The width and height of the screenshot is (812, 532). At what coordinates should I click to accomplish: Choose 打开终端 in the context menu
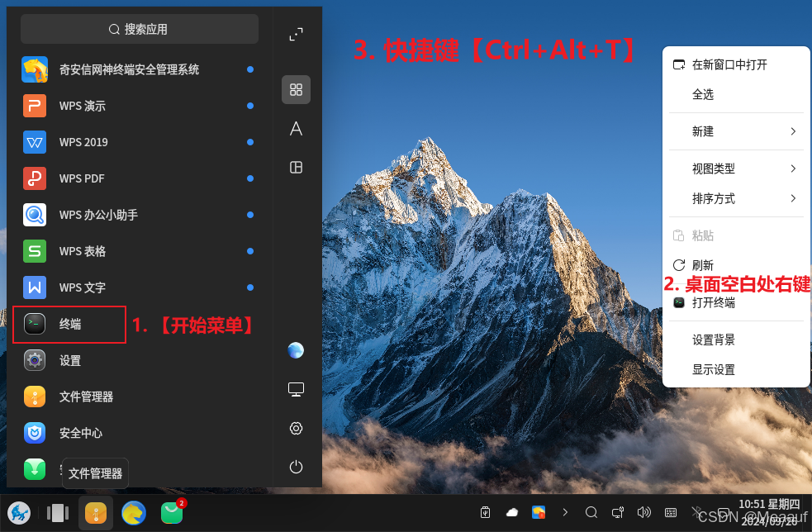point(736,302)
